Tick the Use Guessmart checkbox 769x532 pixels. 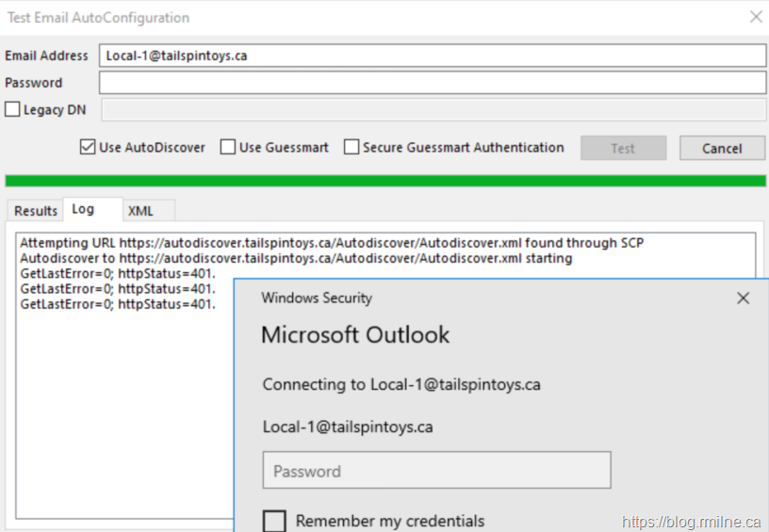pos(228,147)
